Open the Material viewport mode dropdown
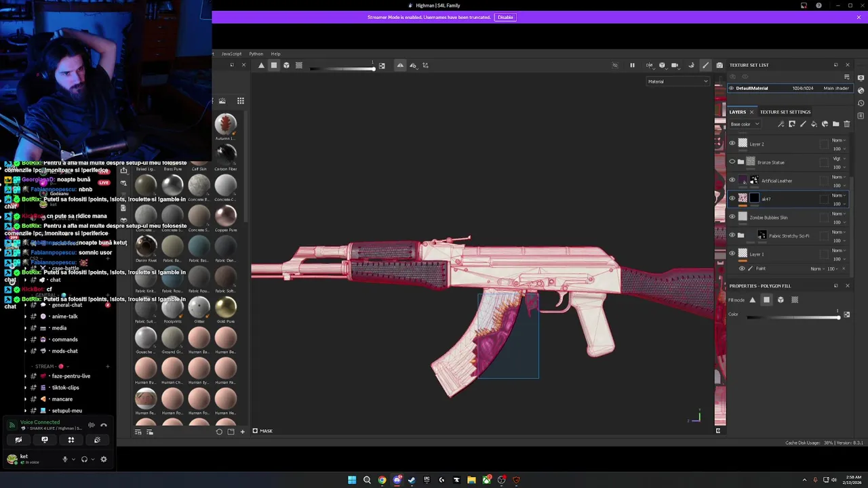The image size is (868, 488). [677, 81]
